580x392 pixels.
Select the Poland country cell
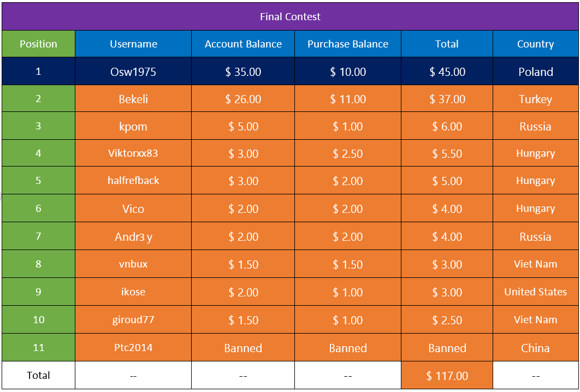[536, 72]
